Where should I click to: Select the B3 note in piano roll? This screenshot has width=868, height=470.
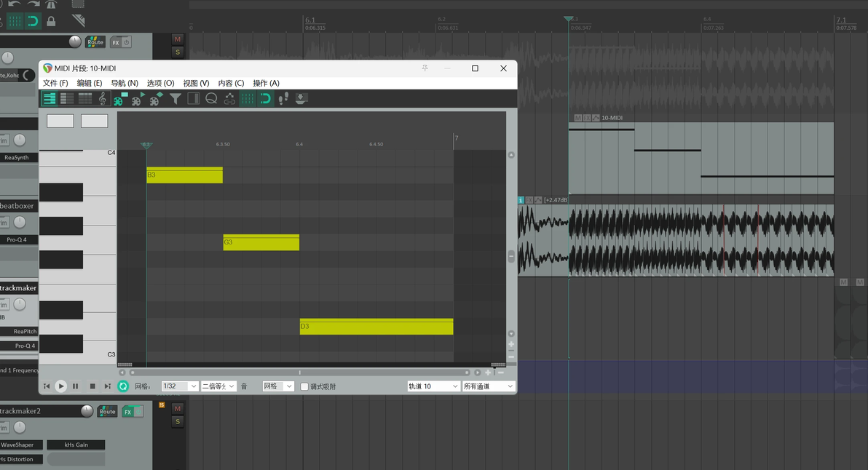point(184,175)
